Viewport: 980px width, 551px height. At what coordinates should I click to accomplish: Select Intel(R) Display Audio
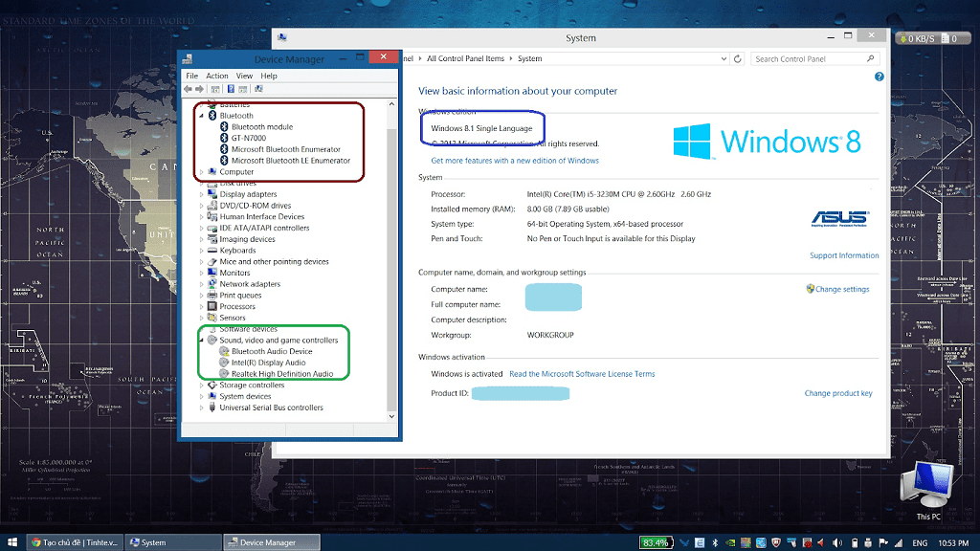[268, 363]
